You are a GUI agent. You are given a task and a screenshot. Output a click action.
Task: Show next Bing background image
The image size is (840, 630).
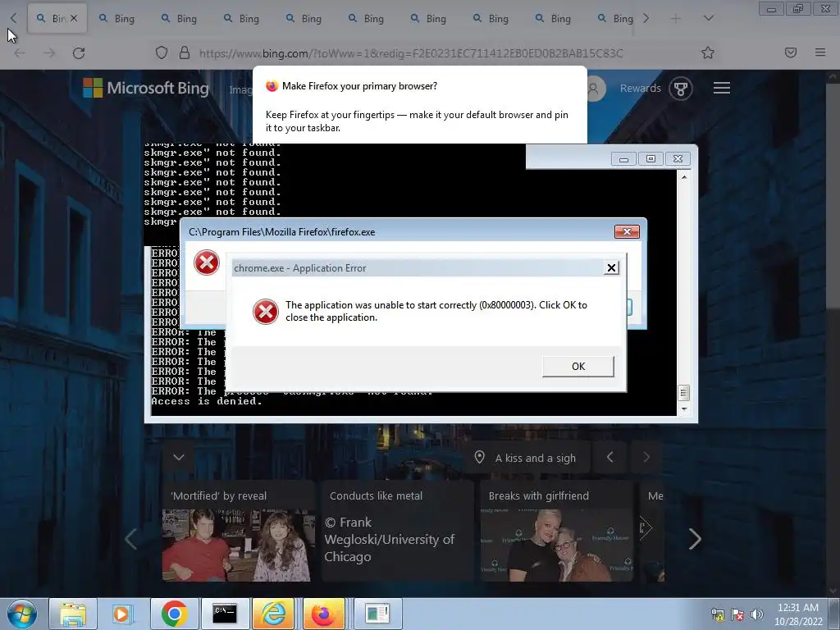[646, 457]
